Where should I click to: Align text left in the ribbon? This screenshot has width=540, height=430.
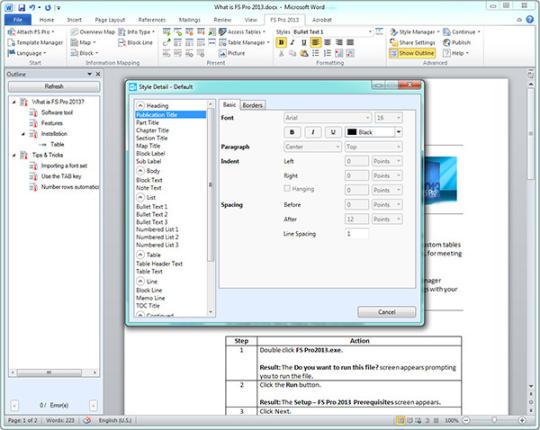click(315, 43)
